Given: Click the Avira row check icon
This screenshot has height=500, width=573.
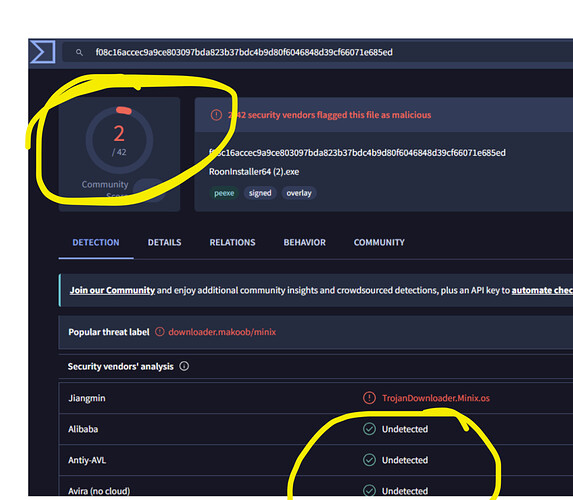Looking at the screenshot, I should click(x=369, y=490).
